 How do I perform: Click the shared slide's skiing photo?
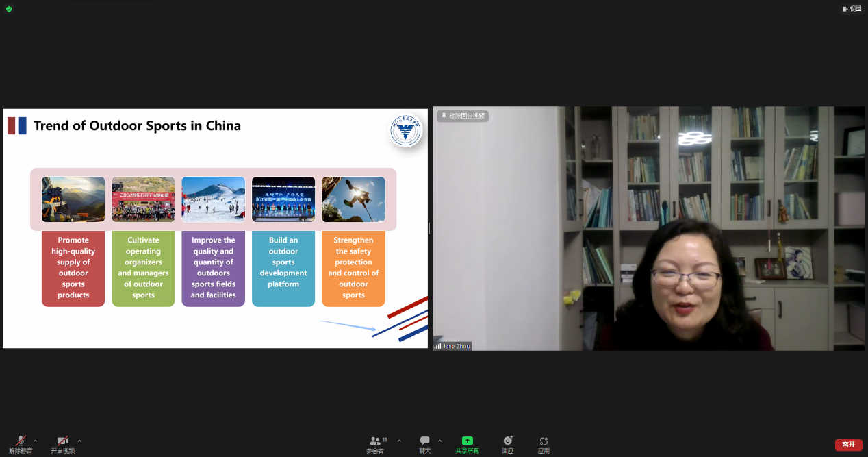coord(213,199)
